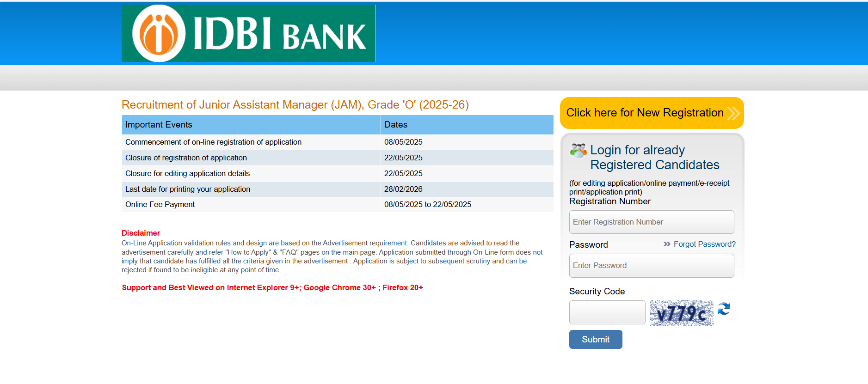Click the double chevron on New Registration
The image size is (868, 384).
pos(733,113)
